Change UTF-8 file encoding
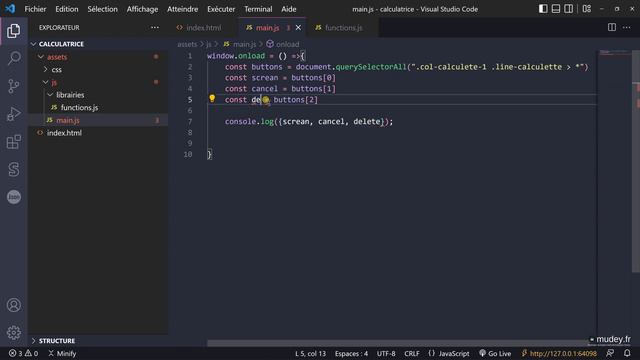640x360 pixels. pyautogui.click(x=386, y=353)
